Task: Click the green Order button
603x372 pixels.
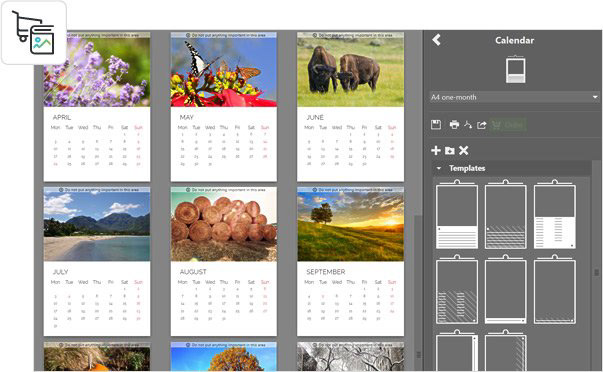Action: [x=508, y=125]
